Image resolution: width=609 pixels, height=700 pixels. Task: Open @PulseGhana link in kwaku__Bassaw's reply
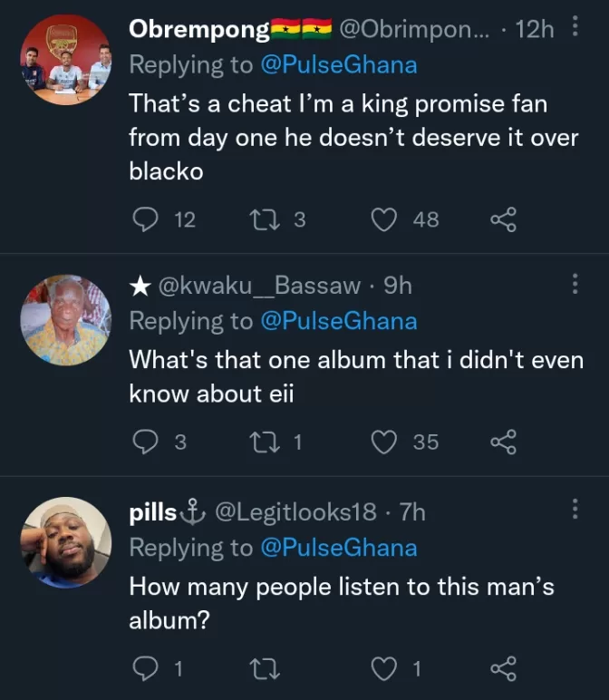[x=338, y=321]
